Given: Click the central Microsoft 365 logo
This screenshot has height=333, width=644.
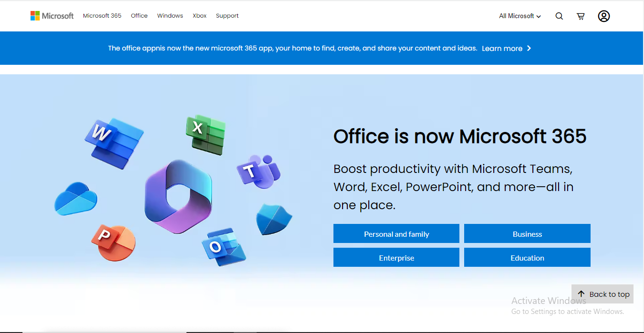Looking at the screenshot, I should [x=178, y=196].
